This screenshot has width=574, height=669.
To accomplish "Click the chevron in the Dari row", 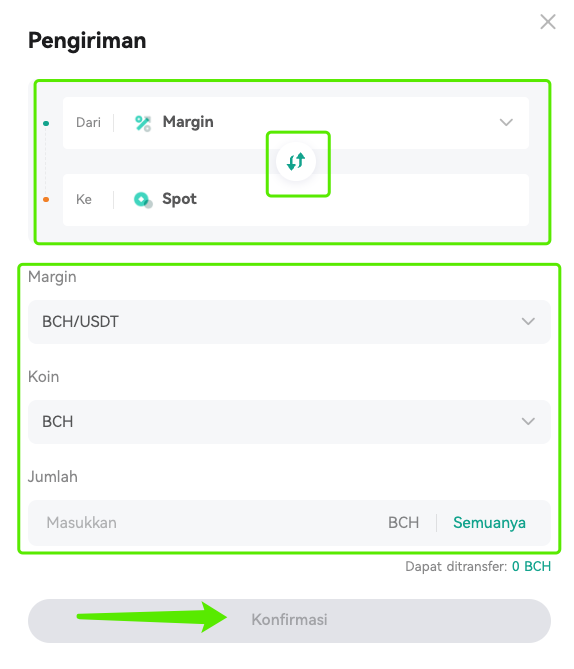I will point(506,122).
